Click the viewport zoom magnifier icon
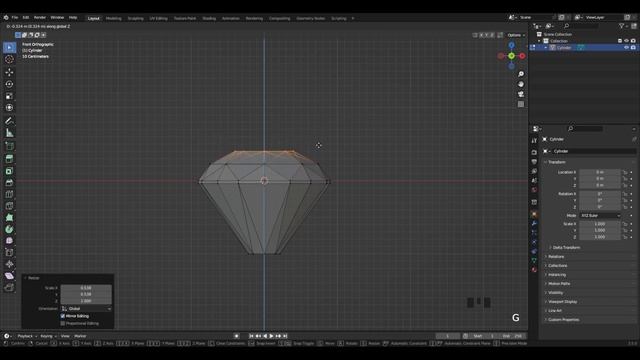 pyautogui.click(x=521, y=74)
